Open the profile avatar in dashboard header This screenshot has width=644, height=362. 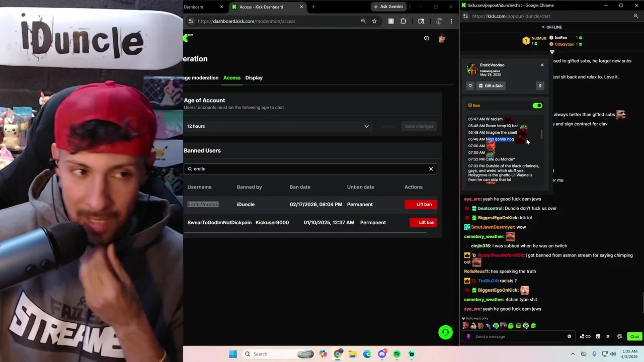(x=442, y=38)
